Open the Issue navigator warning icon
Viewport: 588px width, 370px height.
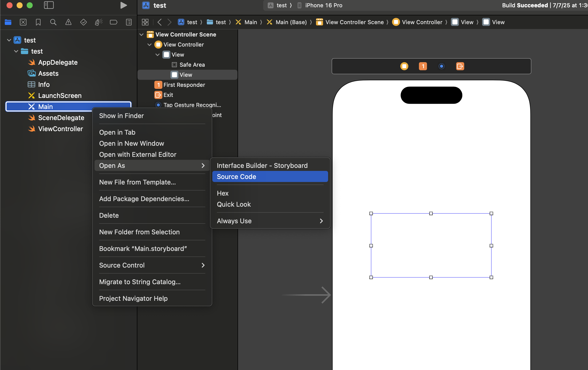pos(68,22)
